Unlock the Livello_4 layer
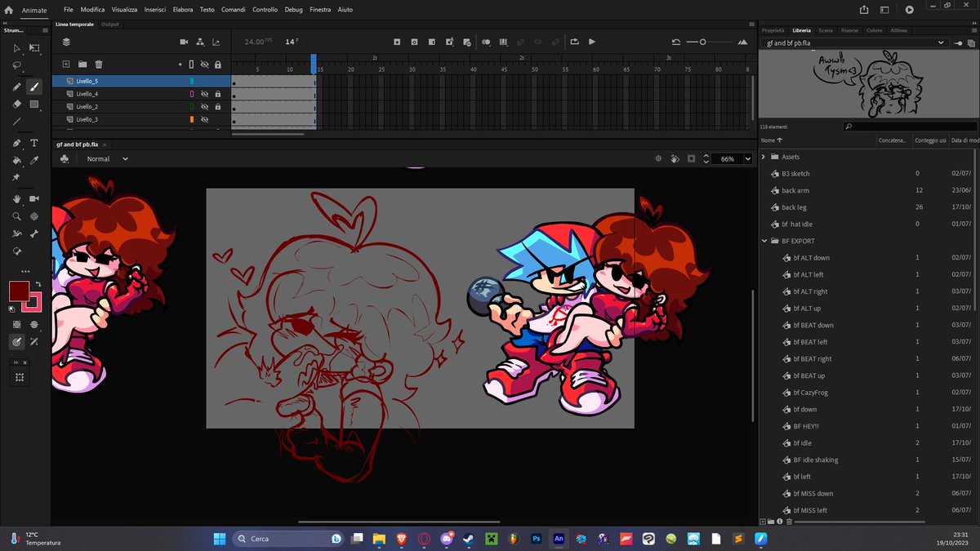The height and width of the screenshot is (551, 980). 217,94
